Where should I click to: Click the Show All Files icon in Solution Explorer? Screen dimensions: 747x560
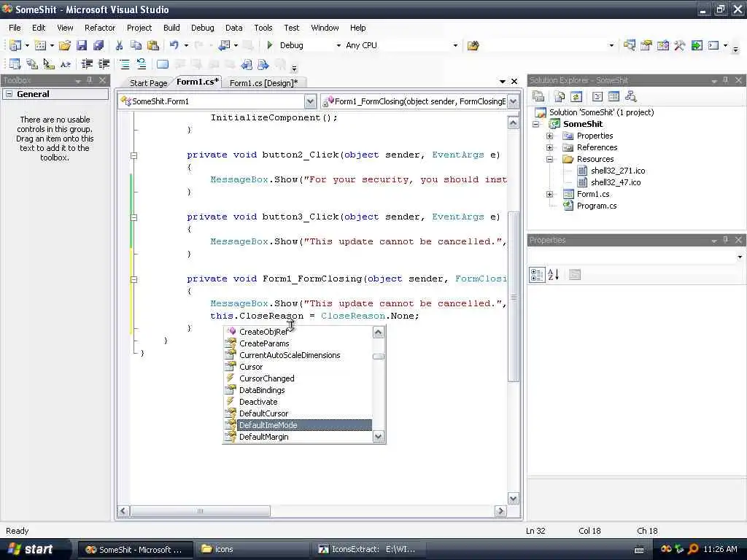coord(560,97)
